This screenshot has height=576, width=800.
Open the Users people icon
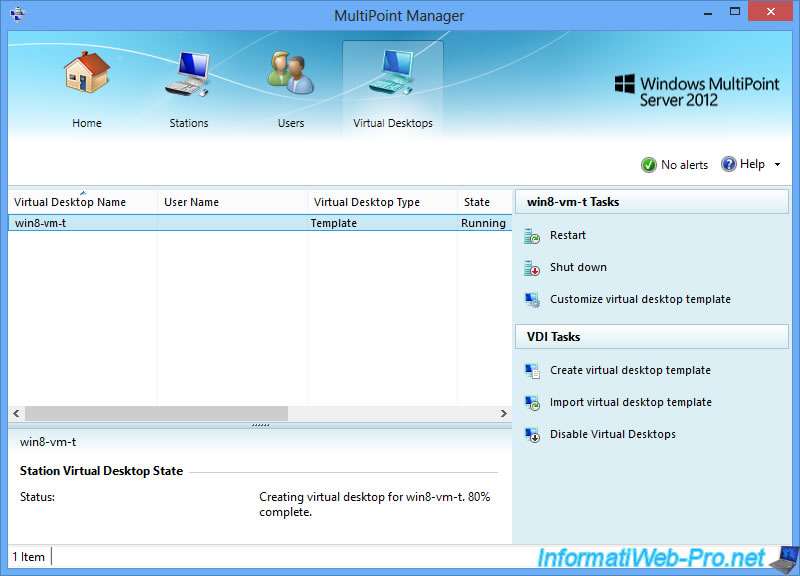[290, 72]
